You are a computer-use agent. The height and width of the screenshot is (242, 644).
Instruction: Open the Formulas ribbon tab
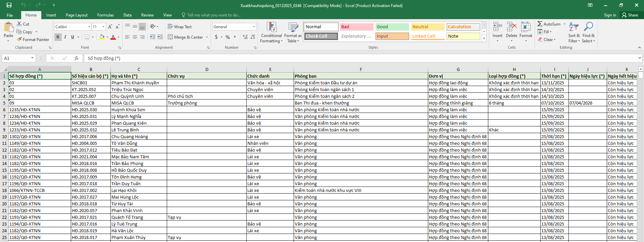(105, 15)
